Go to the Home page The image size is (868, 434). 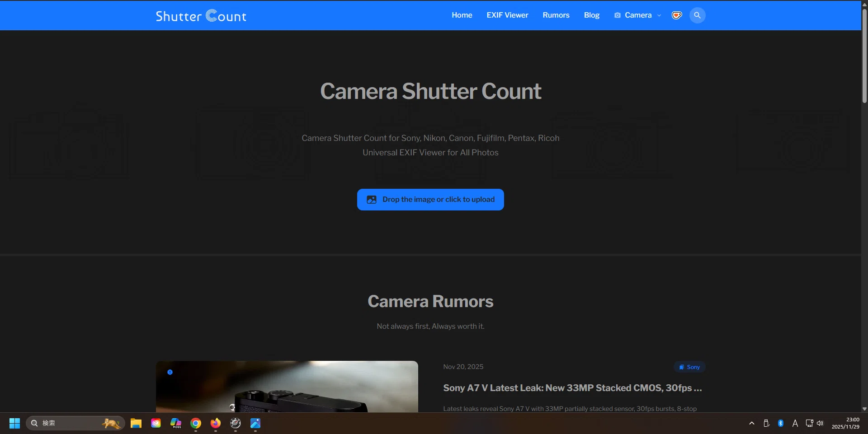[462, 15]
